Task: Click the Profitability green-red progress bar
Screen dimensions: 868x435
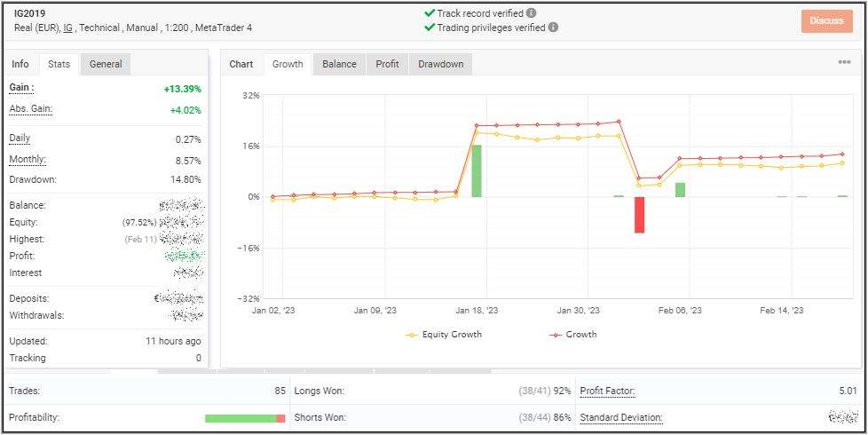Action: [x=244, y=418]
